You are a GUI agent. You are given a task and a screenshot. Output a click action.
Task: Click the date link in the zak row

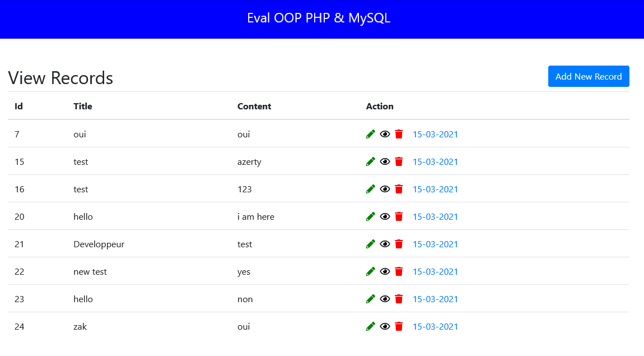coord(435,326)
